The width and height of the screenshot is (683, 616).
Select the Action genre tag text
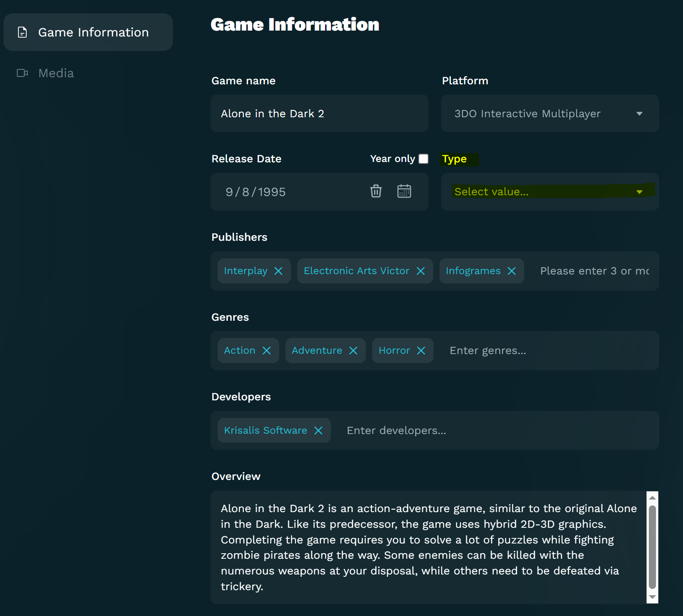tap(240, 351)
